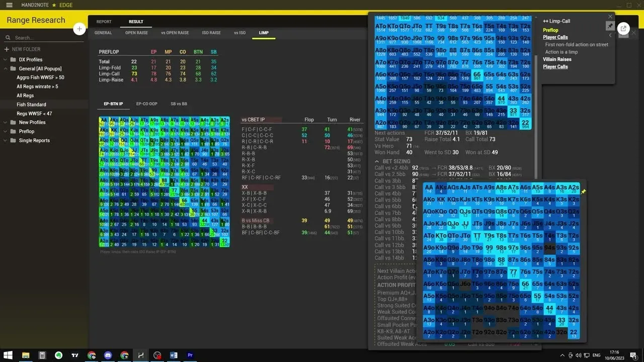
Task: Select the Regs WWSF < 47 report
Action: (x=34, y=114)
